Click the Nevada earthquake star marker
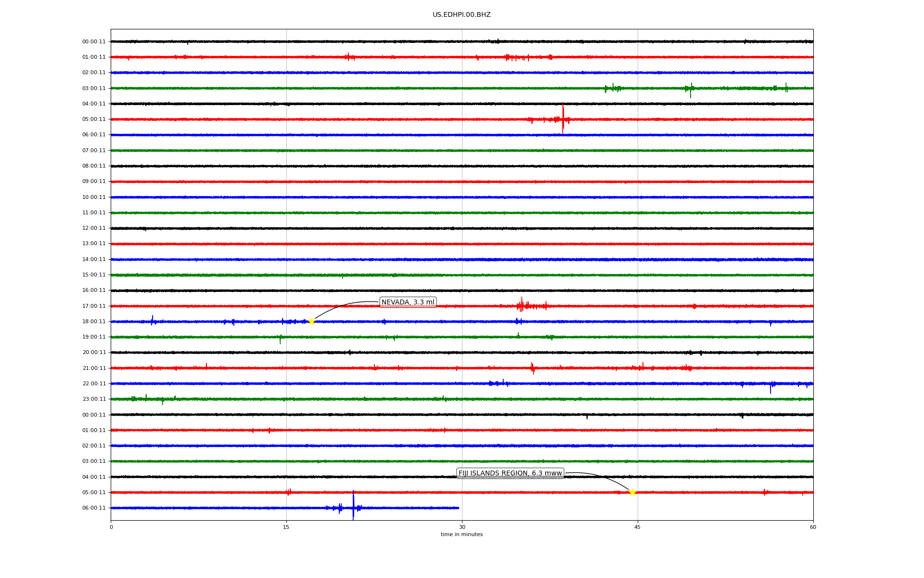Viewport: 924px width, 578px height. click(x=311, y=321)
